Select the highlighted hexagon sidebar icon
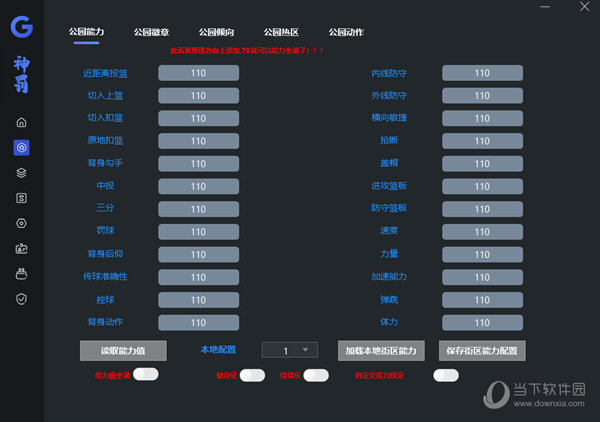600x422 pixels. (22, 147)
